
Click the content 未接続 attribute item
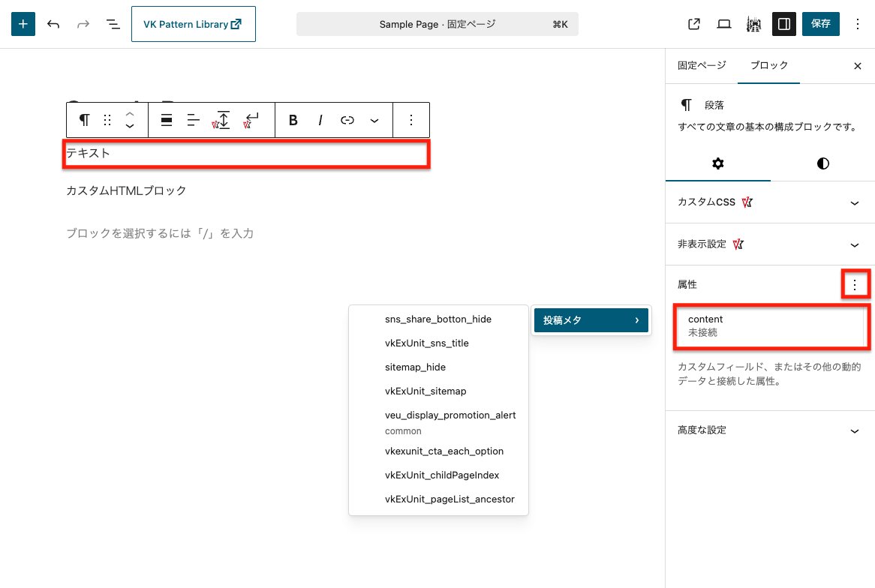click(x=771, y=326)
